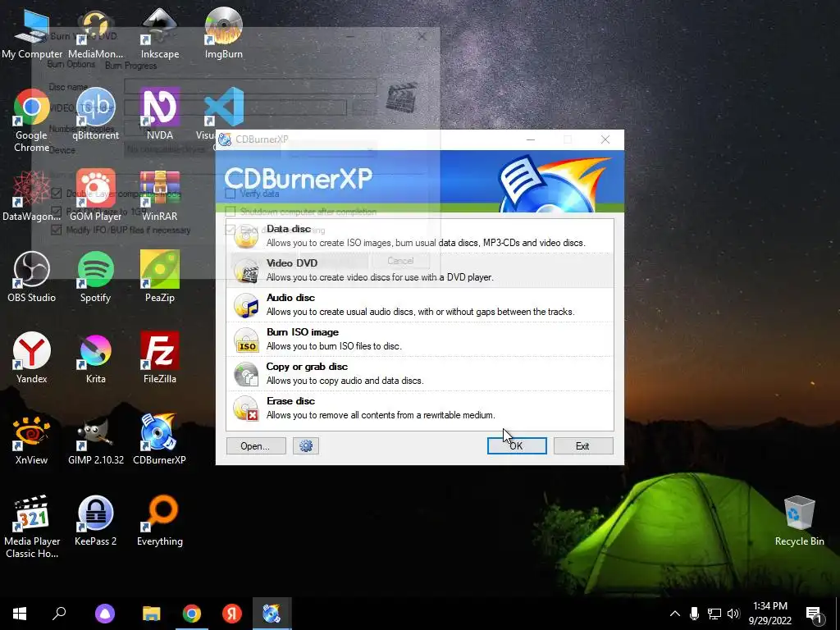Viewport: 840px width, 630px height.
Task: Select the Google Chrome desktop shortcut
Action: tap(32, 121)
